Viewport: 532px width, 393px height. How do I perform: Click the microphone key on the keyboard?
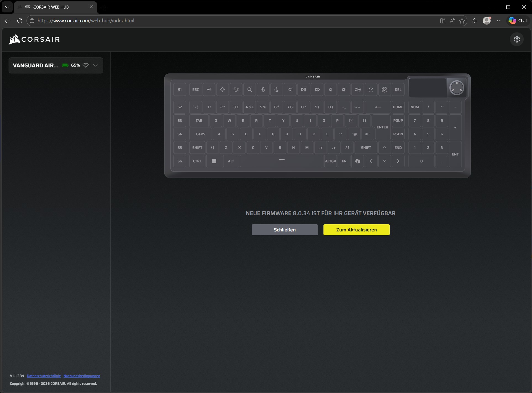[x=263, y=89]
